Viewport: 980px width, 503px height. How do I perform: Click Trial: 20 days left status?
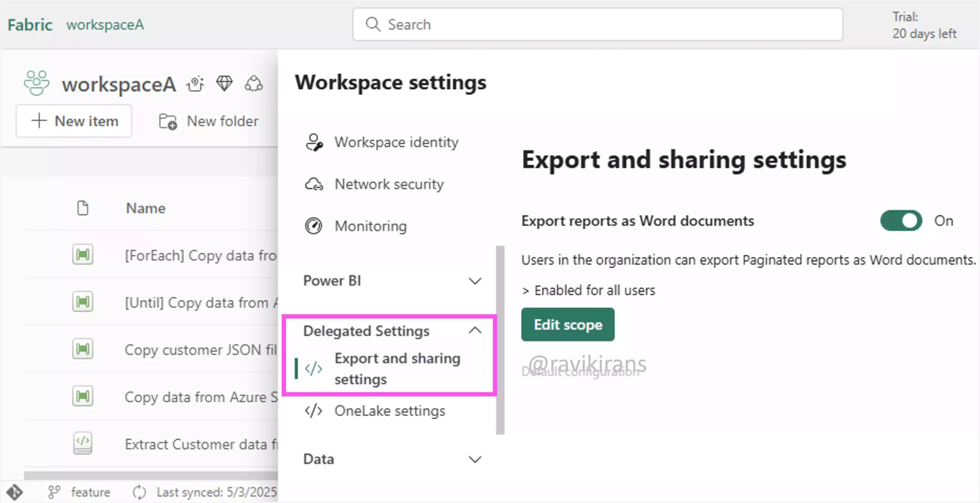click(x=924, y=25)
